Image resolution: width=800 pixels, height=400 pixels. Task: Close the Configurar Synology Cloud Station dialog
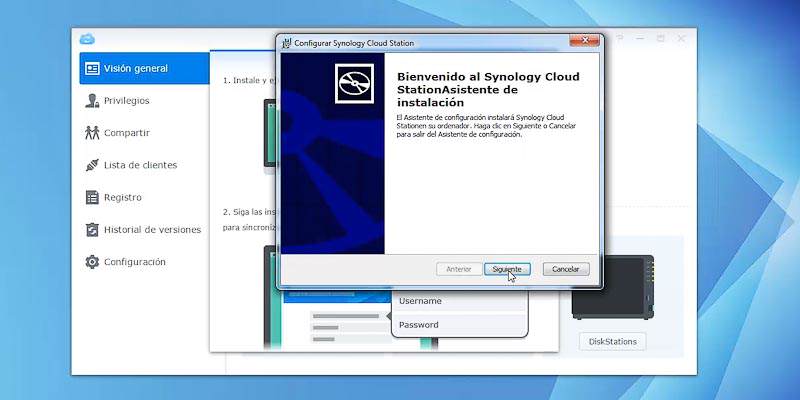coord(584,40)
